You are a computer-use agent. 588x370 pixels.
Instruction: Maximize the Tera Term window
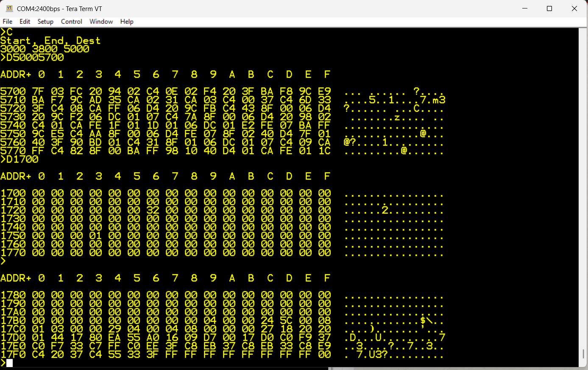coord(549,8)
